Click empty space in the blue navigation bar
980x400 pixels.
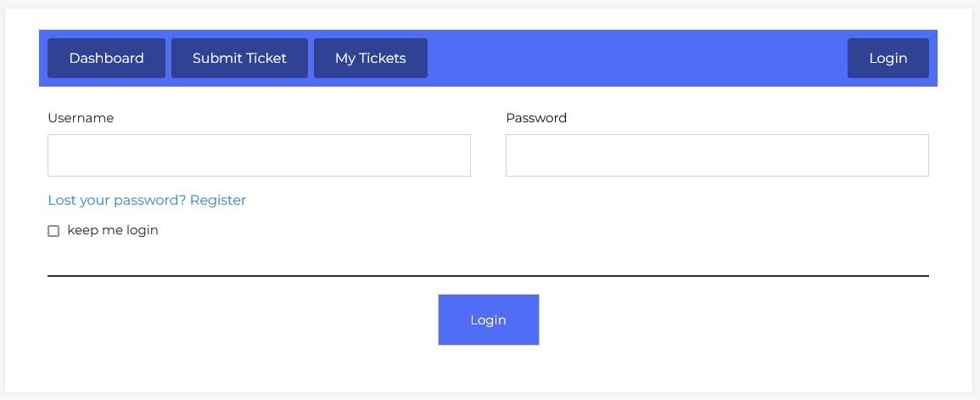(x=636, y=59)
